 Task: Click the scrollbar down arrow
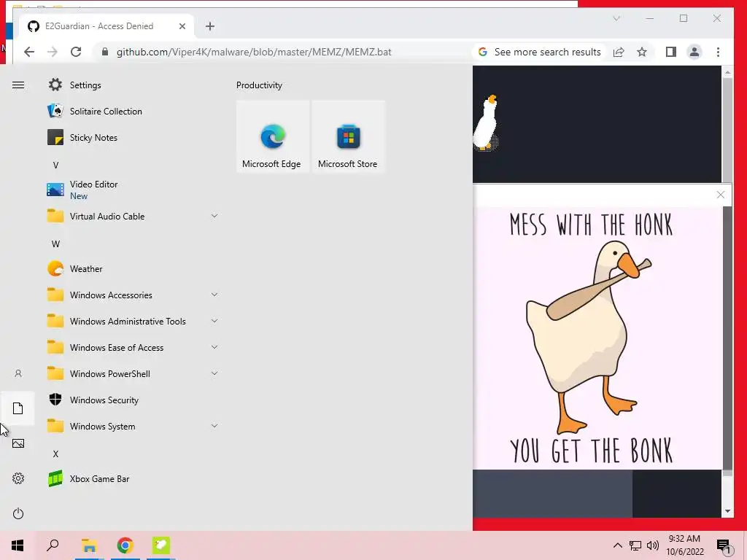click(x=727, y=511)
